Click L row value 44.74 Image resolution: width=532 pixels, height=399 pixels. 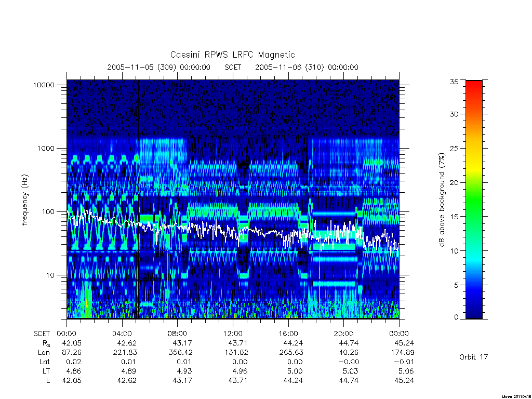pos(349,381)
